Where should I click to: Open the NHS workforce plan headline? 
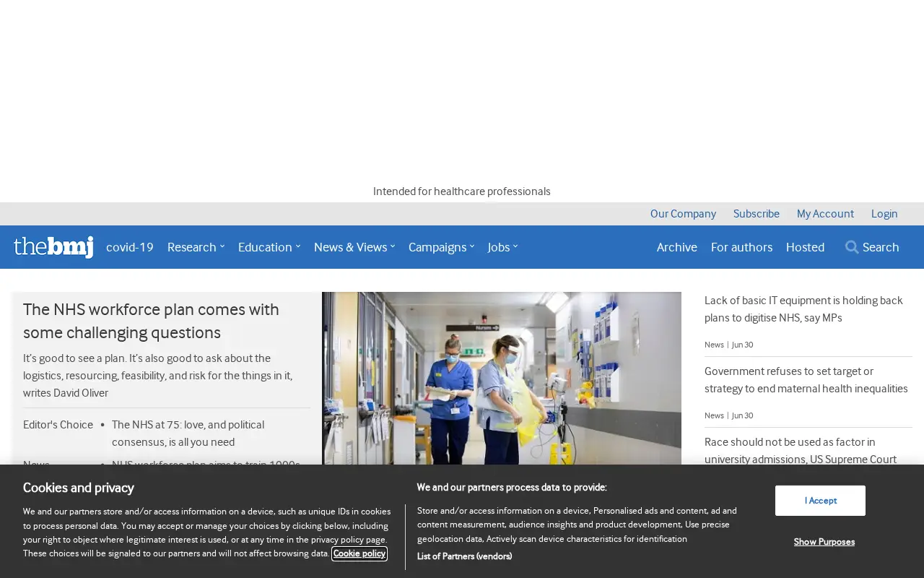151,321
